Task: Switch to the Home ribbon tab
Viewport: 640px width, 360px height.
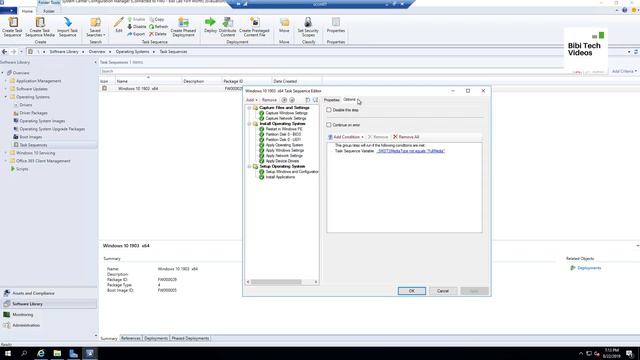Action: 27,11
